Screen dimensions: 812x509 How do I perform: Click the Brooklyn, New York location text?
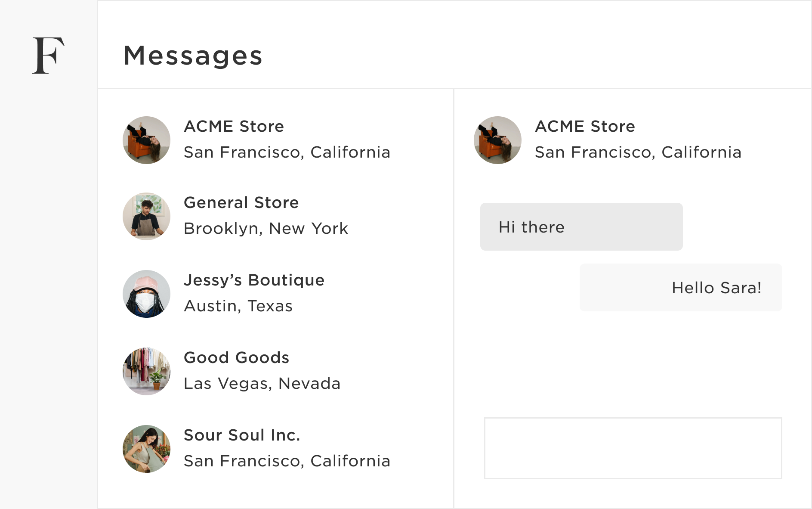click(266, 229)
